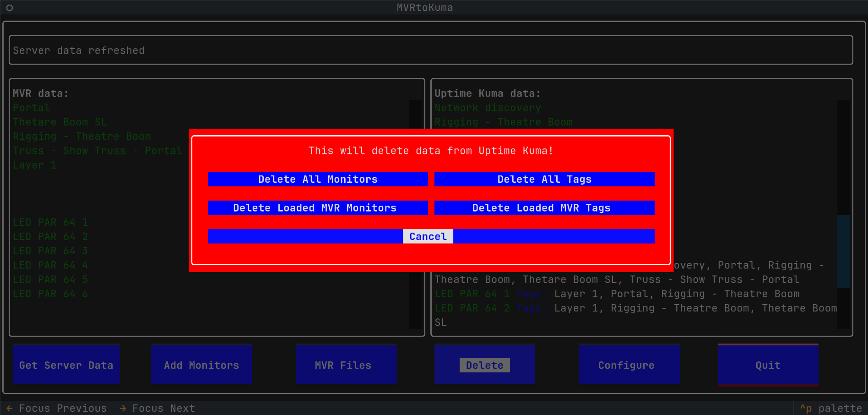Click Add Monitors button
The width and height of the screenshot is (868, 415).
[201, 365]
